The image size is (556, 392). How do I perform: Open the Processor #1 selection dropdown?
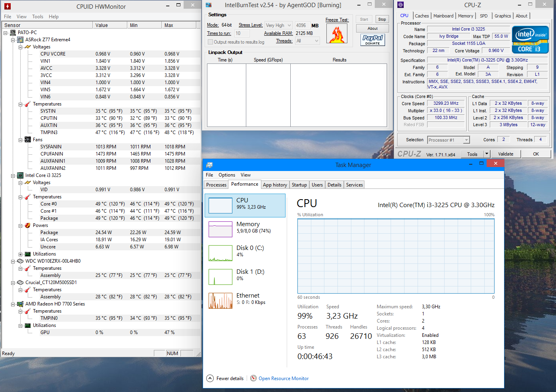click(466, 140)
